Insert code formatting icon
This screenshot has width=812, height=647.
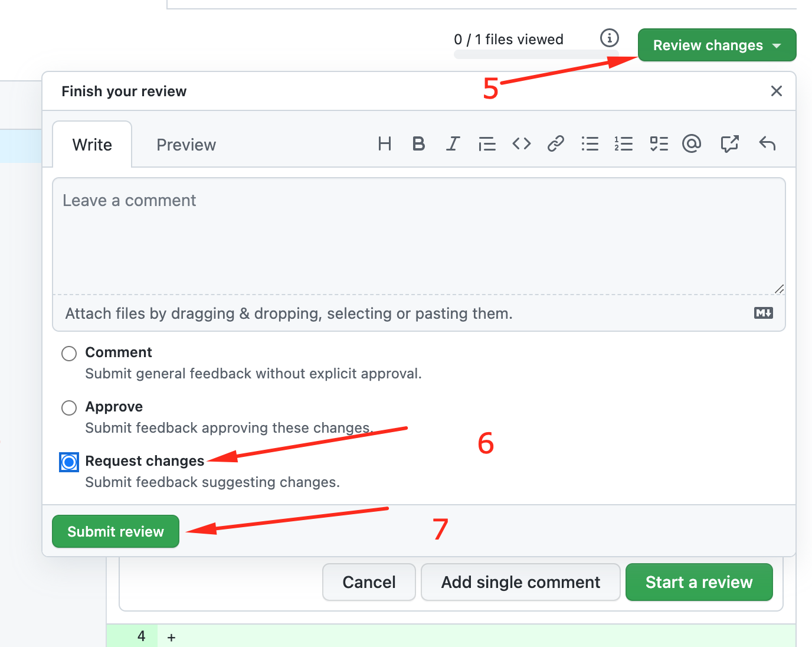tap(522, 143)
